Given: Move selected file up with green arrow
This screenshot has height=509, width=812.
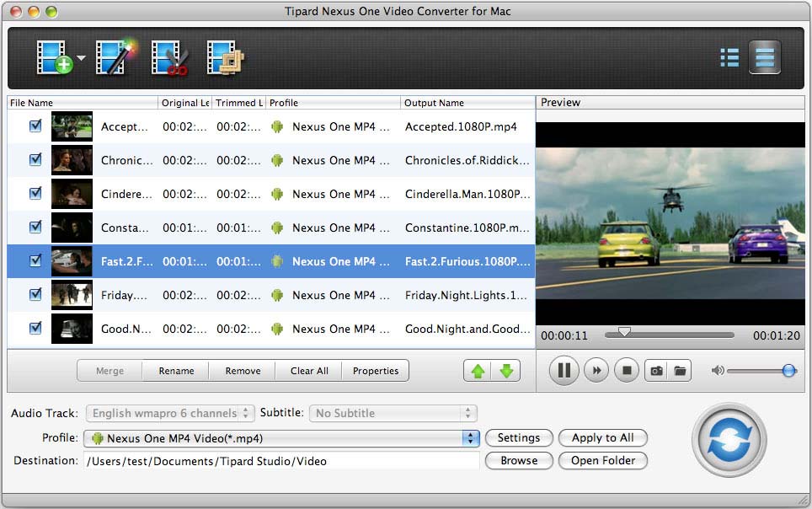Looking at the screenshot, I should [478, 371].
